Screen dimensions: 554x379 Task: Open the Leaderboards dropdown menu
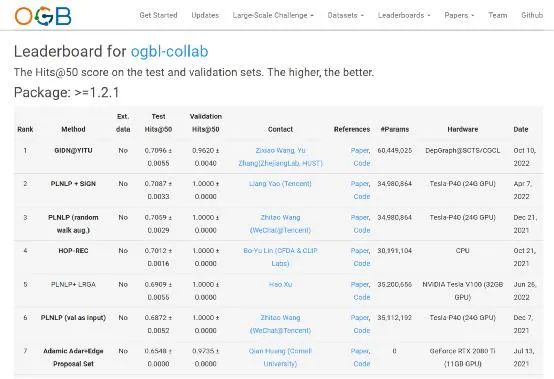[x=404, y=15]
